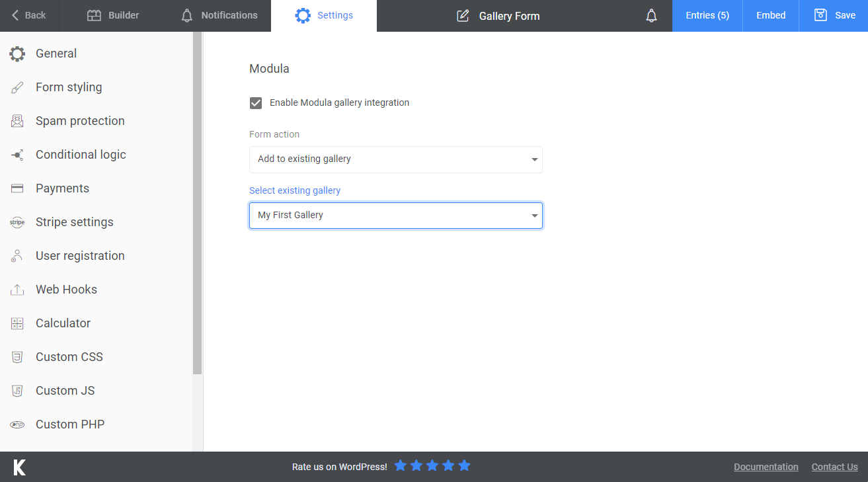Click the Custom JS shield icon
This screenshot has height=482, width=868.
click(17, 391)
